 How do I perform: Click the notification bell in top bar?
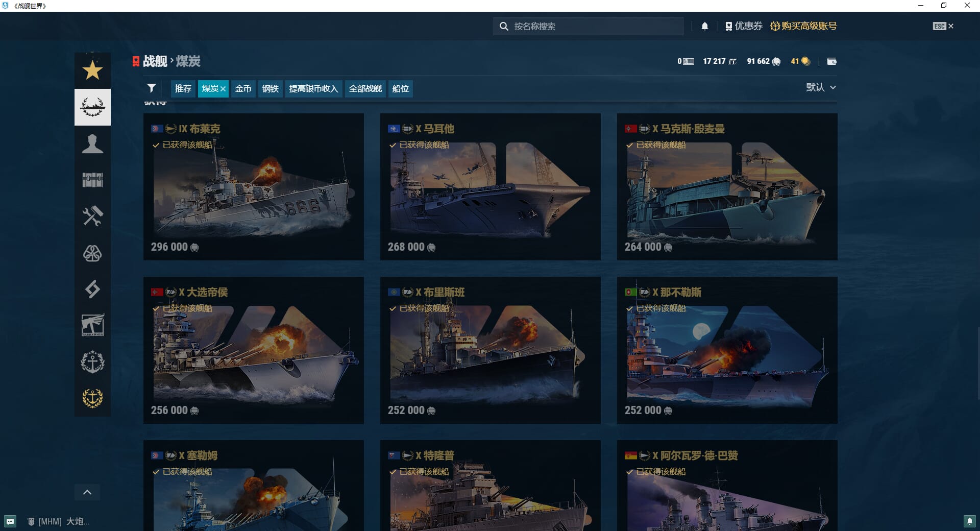(704, 26)
